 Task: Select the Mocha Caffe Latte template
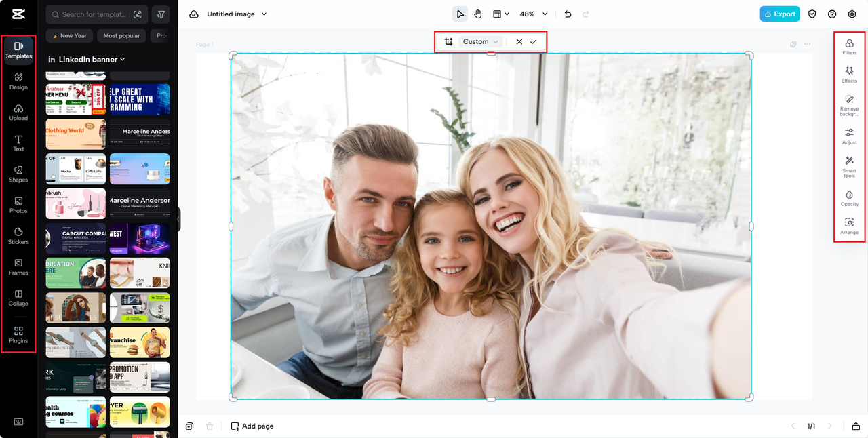tap(75, 169)
